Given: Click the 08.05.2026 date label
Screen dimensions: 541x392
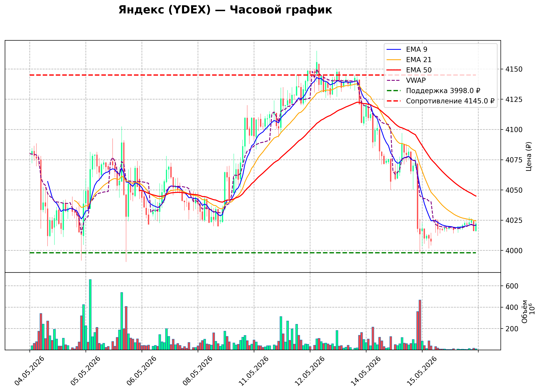Looking at the screenshot, I should click(198, 371).
